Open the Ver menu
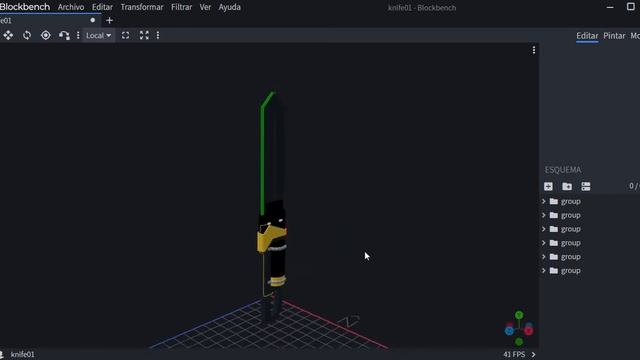The width and height of the screenshot is (640, 360). pos(205,7)
